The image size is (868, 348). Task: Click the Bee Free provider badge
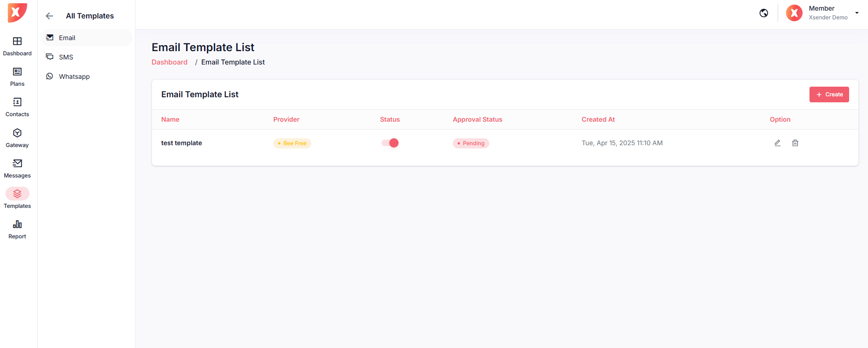[x=292, y=143]
